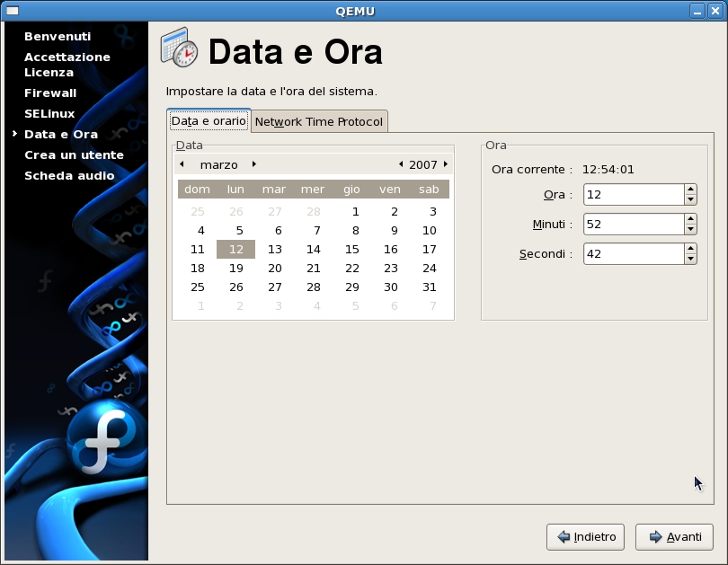Focus the Secondi input field

tap(634, 254)
